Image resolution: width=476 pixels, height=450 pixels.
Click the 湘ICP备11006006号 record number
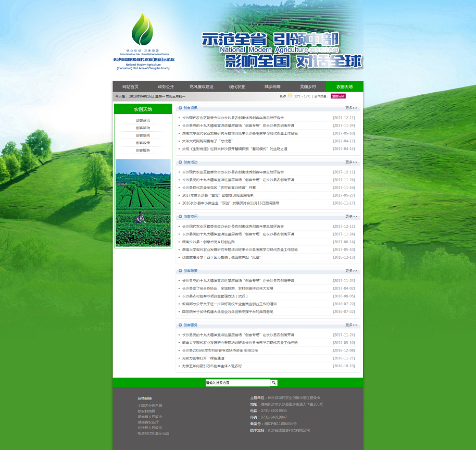(281, 423)
